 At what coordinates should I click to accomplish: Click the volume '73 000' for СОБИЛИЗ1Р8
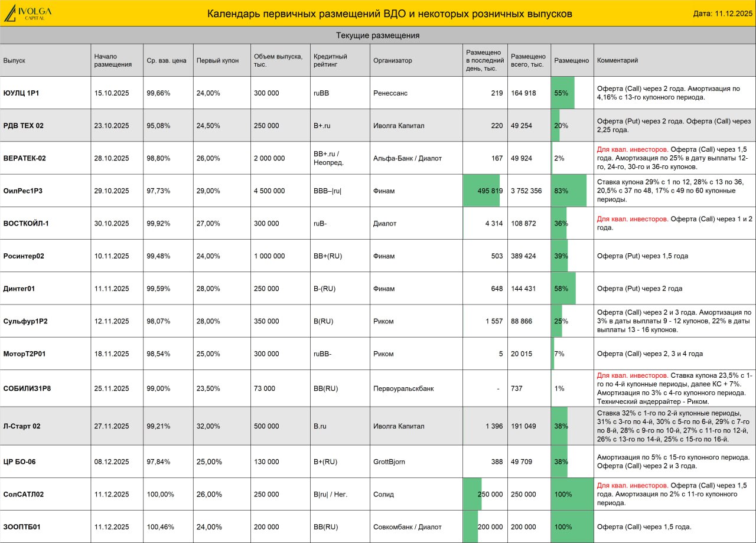click(265, 388)
